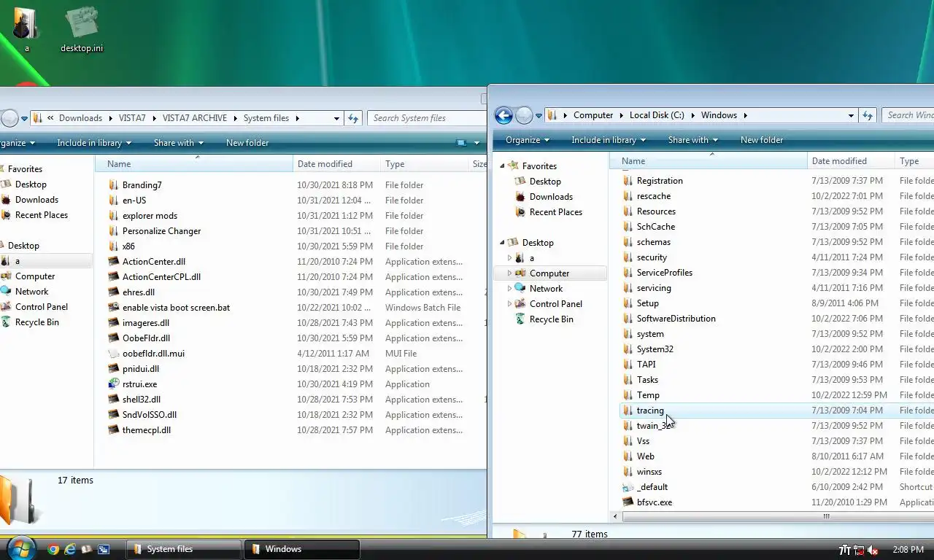Open address history dropdown in System files window
This screenshot has height=560, width=934.
click(x=336, y=118)
